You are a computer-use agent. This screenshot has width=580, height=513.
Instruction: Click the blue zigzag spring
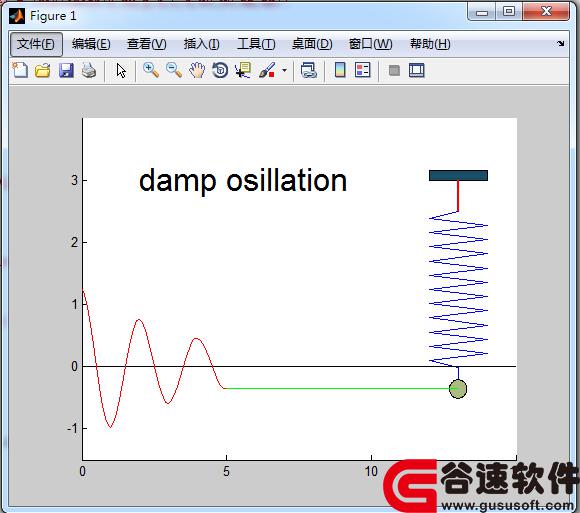[x=458, y=289]
